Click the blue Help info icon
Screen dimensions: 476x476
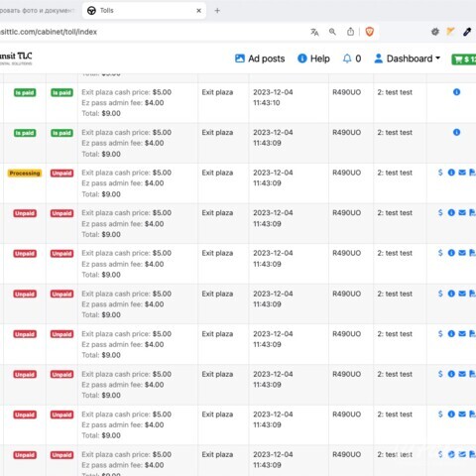click(x=302, y=59)
